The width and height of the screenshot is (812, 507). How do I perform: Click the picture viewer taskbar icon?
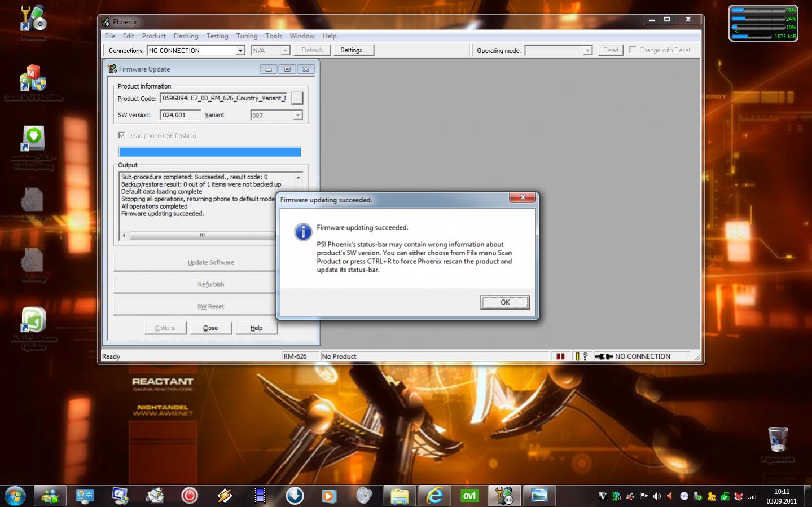click(x=539, y=496)
